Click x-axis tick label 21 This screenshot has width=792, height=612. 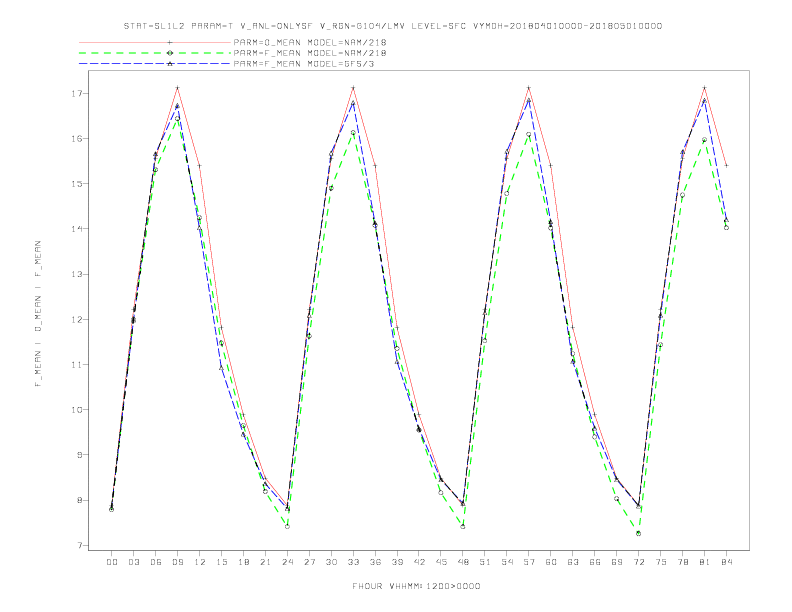coord(265,562)
